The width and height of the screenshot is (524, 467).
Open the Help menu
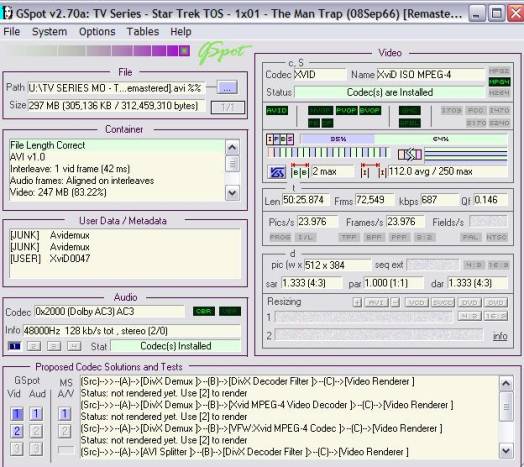pos(181,32)
